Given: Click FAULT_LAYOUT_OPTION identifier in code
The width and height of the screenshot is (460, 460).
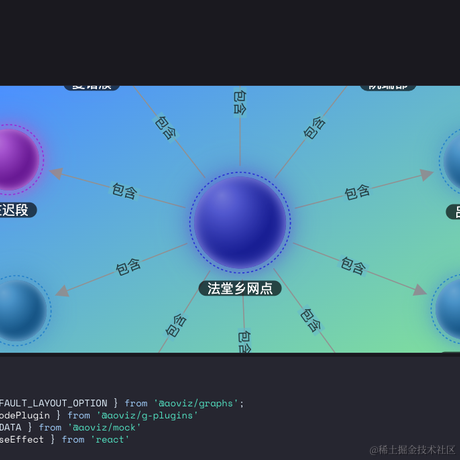Looking at the screenshot, I should [53, 403].
